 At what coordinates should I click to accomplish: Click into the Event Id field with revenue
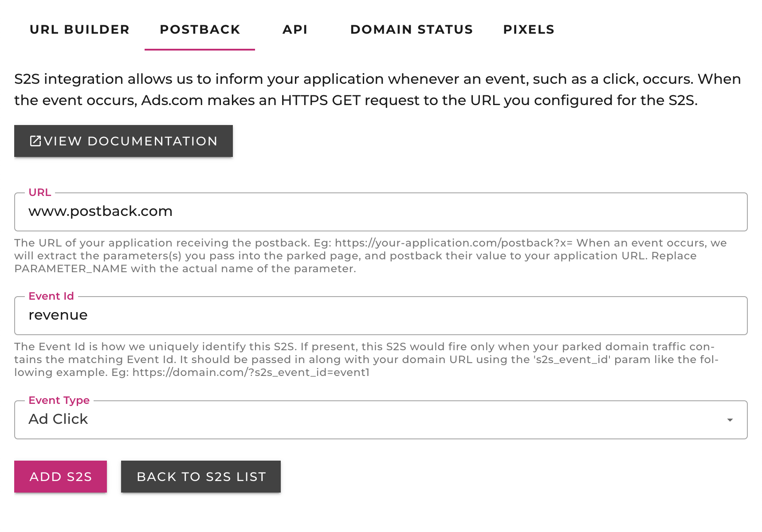pyautogui.click(x=381, y=316)
